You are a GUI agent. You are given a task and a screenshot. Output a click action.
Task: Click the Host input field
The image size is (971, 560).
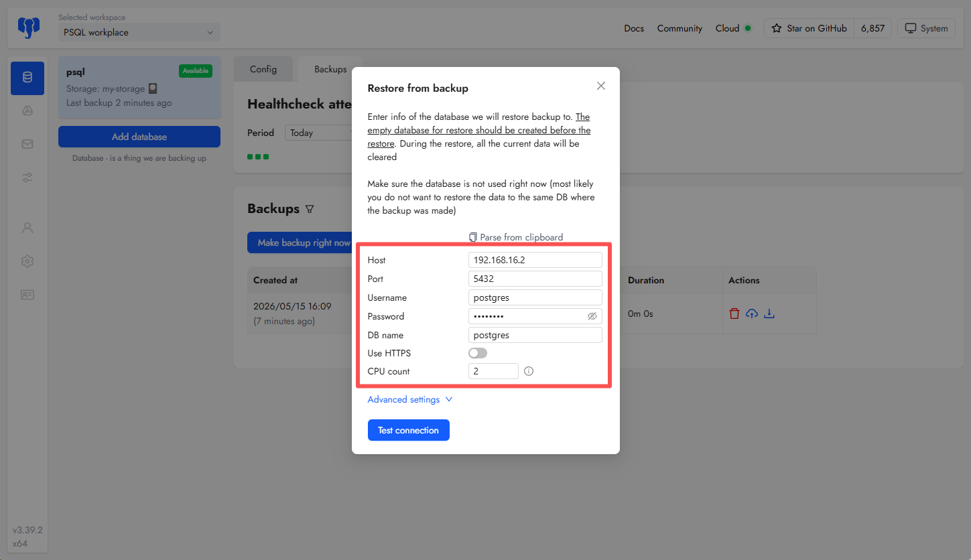click(x=535, y=260)
